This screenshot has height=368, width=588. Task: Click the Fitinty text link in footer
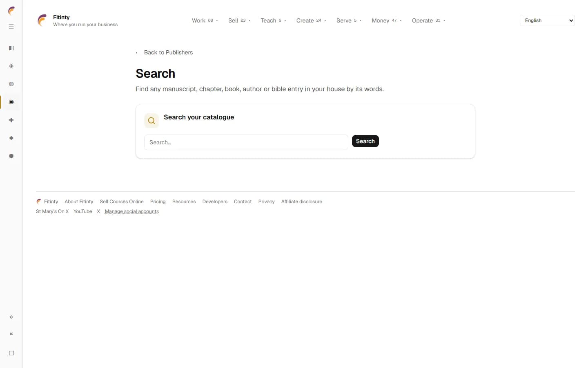pyautogui.click(x=51, y=202)
